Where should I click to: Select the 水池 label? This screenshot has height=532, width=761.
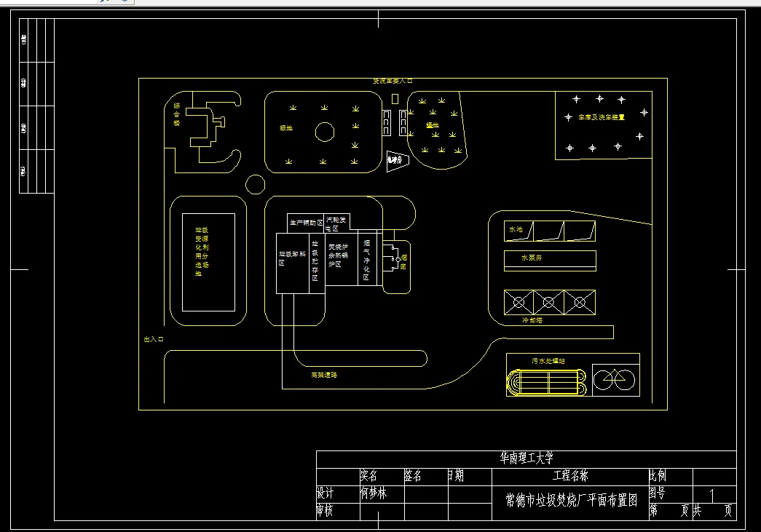point(516,229)
